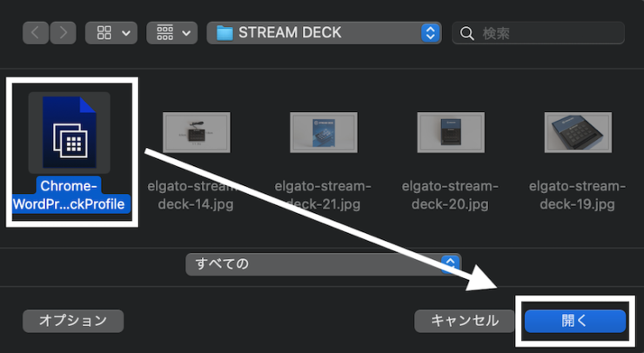Select the elgato-stream-deck-20.jpg thumbnail
644x353 pixels.
(451, 132)
